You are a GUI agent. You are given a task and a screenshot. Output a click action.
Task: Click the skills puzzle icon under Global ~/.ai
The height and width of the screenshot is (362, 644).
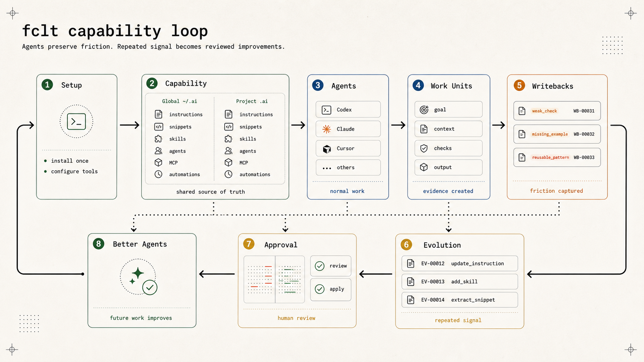(x=158, y=139)
